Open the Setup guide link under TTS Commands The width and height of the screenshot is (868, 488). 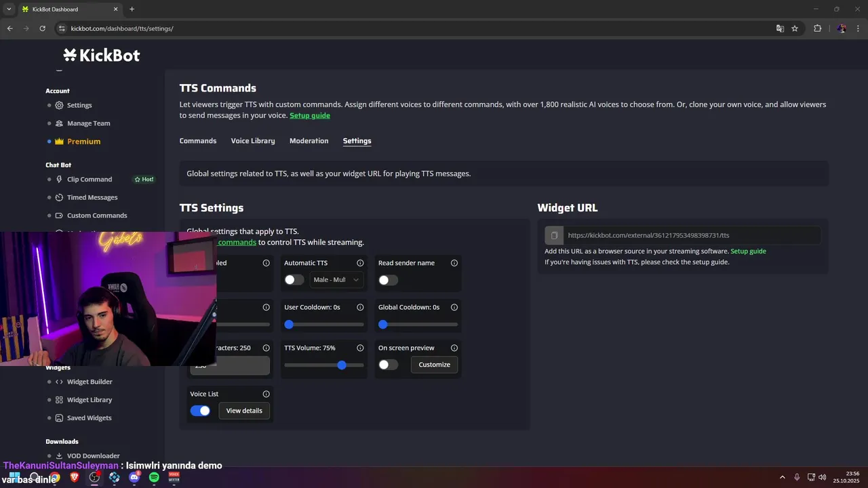[310, 116]
